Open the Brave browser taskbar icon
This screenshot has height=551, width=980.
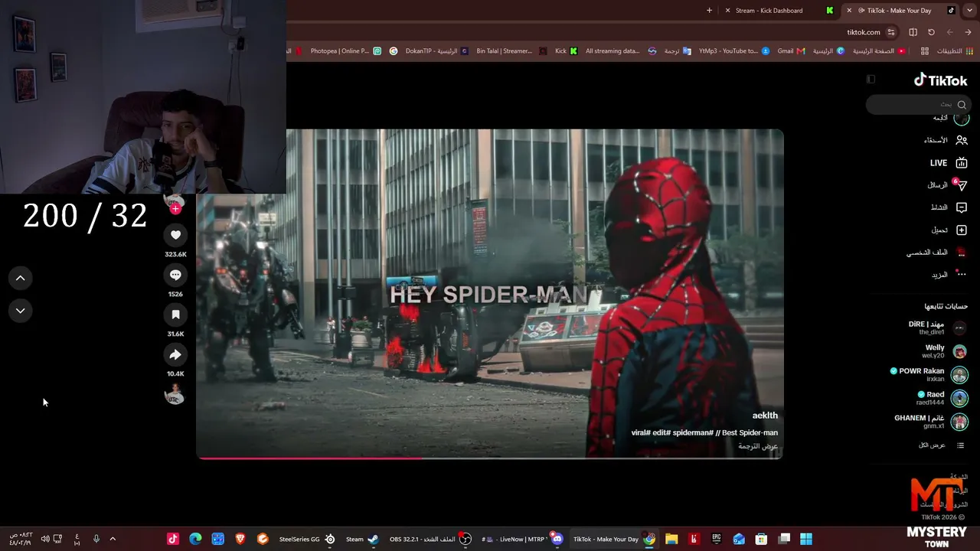click(x=240, y=539)
